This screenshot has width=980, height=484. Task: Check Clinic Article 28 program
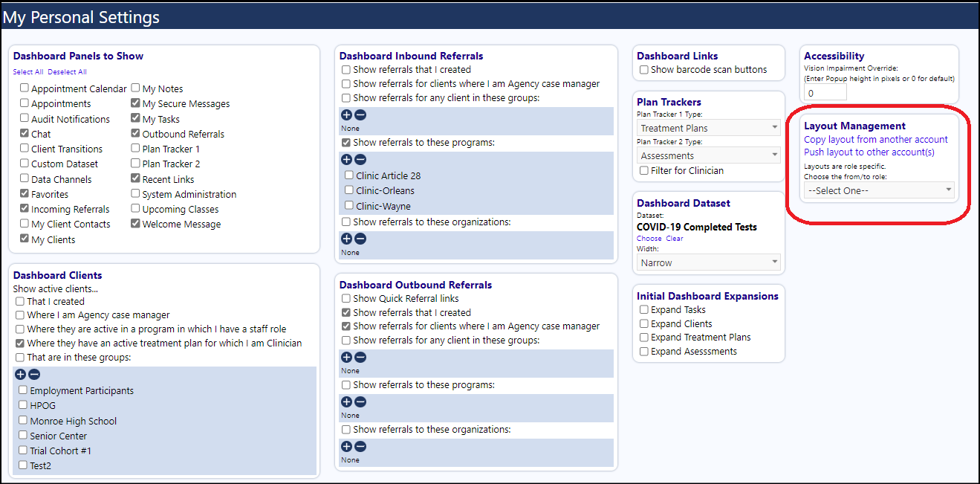point(349,176)
